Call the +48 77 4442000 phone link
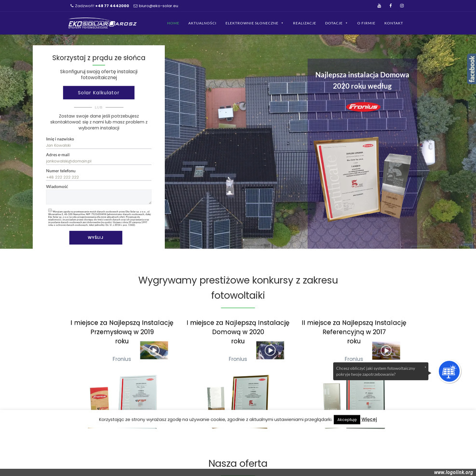The width and height of the screenshot is (476, 476). pos(112,6)
